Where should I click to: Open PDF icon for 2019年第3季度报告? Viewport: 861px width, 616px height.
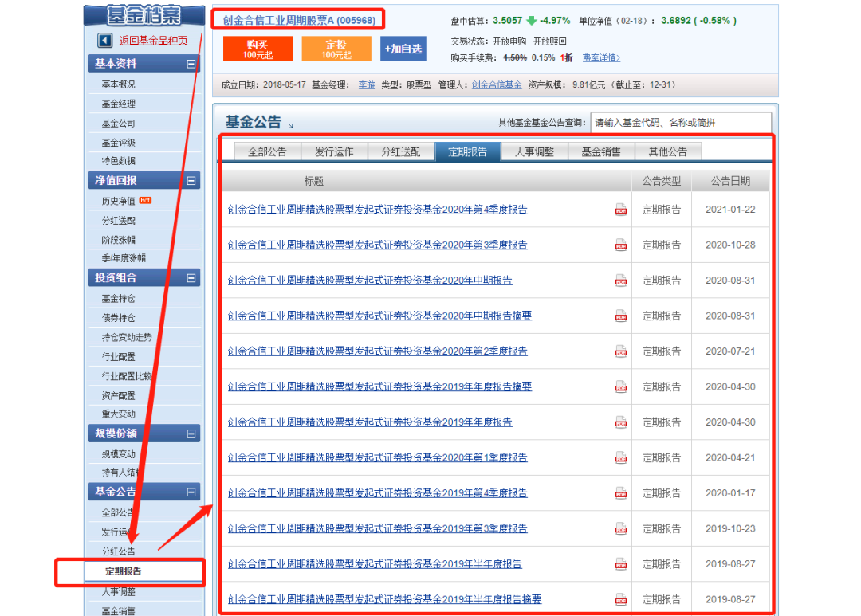coord(620,528)
